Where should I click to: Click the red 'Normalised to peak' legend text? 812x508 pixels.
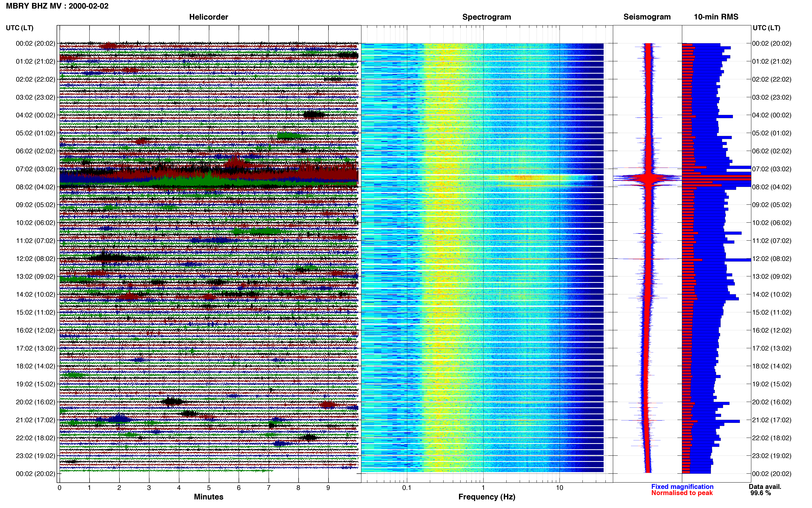(682, 493)
